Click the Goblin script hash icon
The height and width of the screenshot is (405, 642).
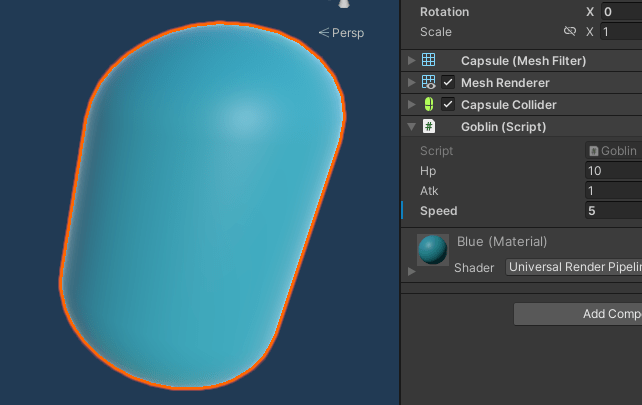coord(429,127)
